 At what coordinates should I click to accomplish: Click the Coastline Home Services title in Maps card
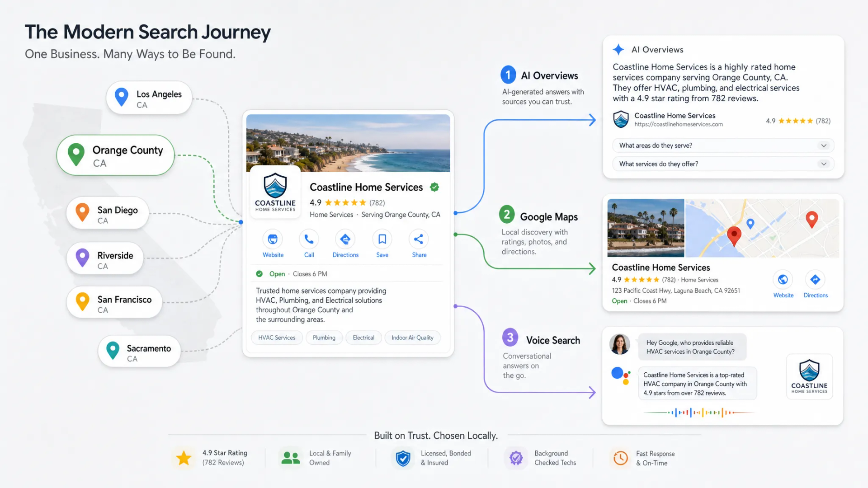(x=661, y=267)
